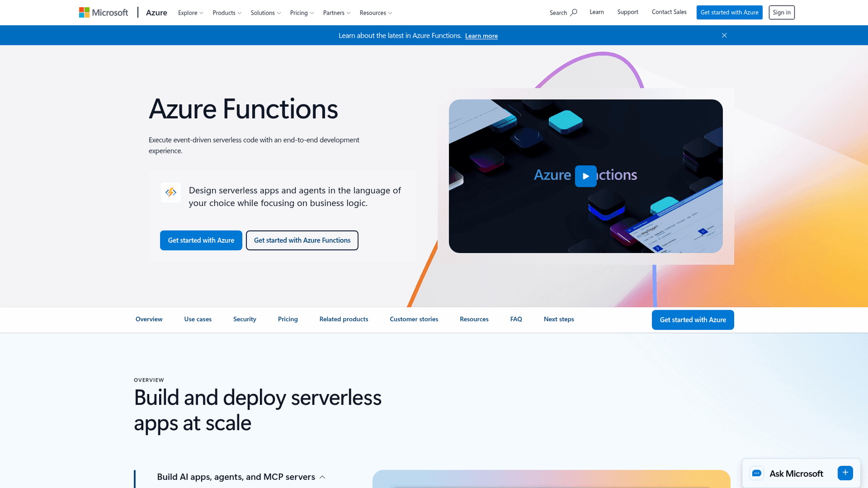The width and height of the screenshot is (868, 488).
Task: Go to the Next steps section
Action: pyautogui.click(x=559, y=319)
